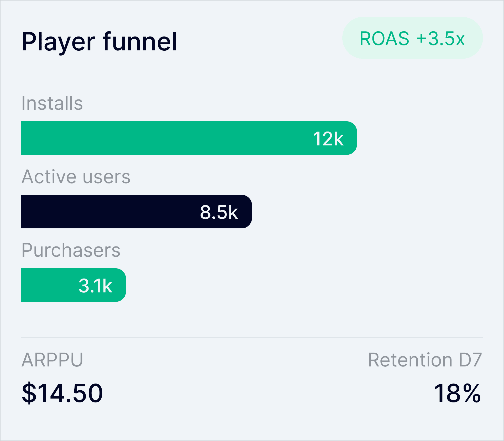Click the ARPPU label

[52, 360]
